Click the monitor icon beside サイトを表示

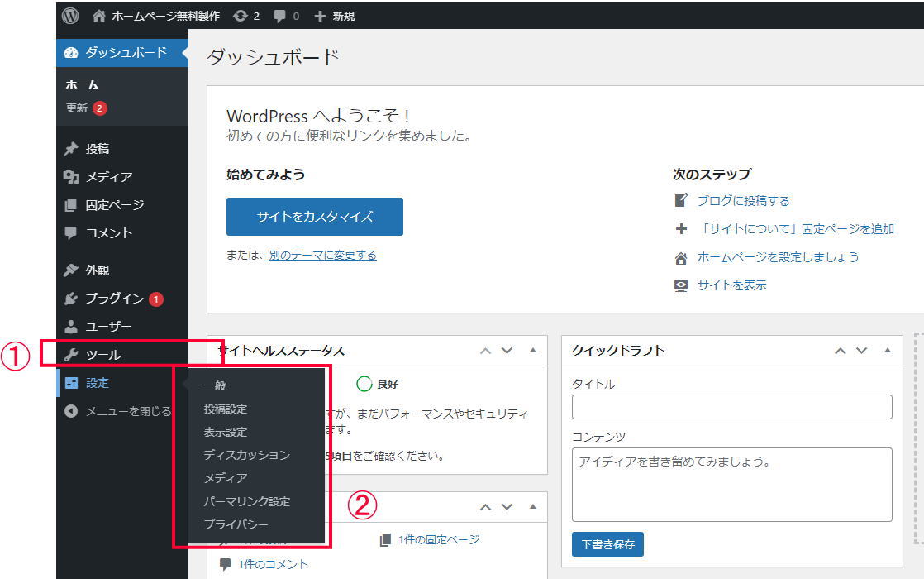(x=681, y=286)
